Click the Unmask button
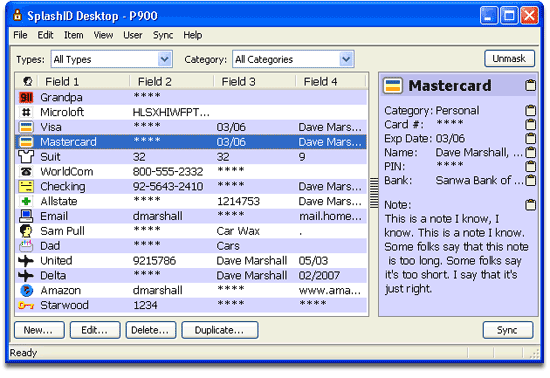Viewport: 550px width, 378px height. [x=509, y=59]
